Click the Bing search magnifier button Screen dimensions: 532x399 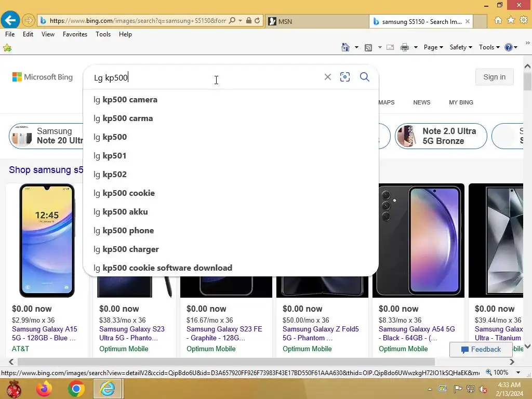pos(365,77)
